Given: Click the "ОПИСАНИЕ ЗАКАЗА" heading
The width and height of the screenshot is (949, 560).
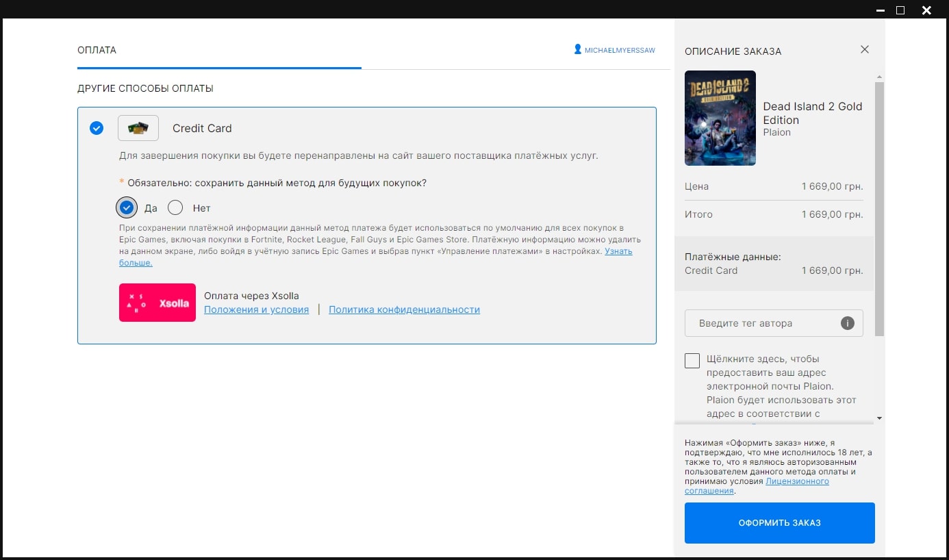Looking at the screenshot, I should [x=733, y=51].
